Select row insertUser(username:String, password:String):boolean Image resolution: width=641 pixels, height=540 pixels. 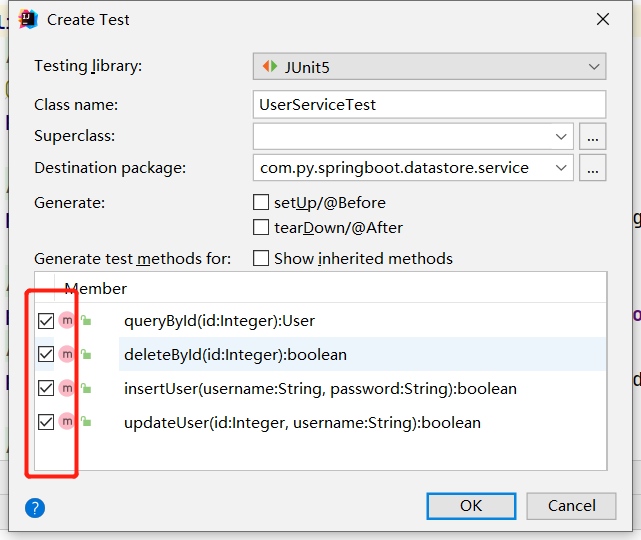click(320, 388)
